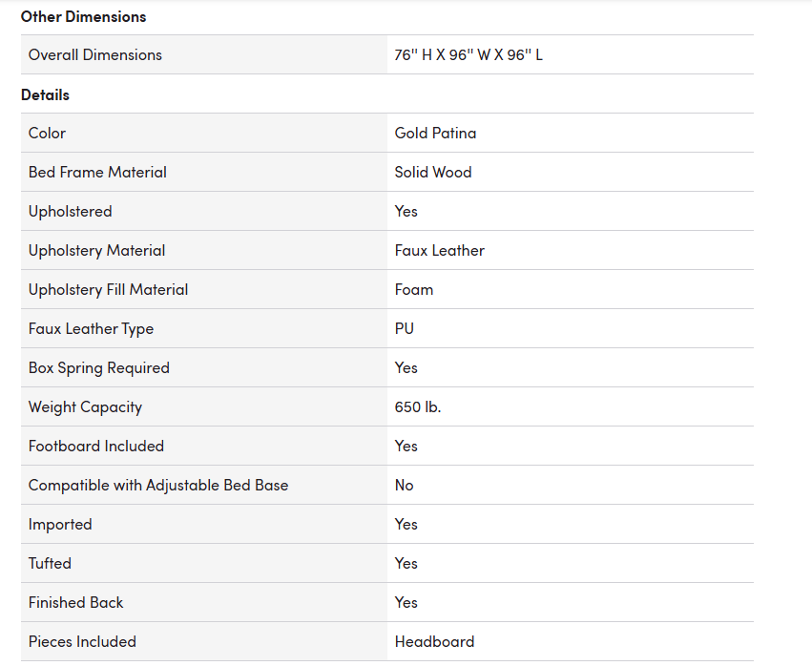812x666 pixels.
Task: Click the Box Spring Required label
Action: coord(99,367)
